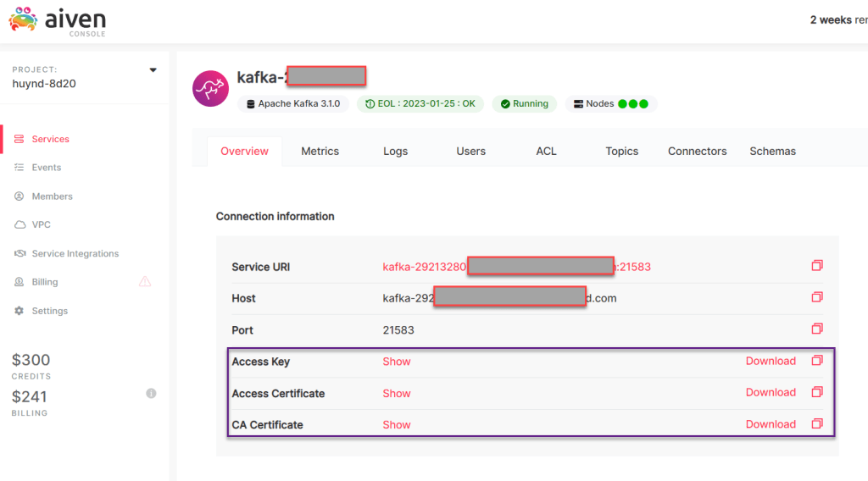868x481 pixels.
Task: Download the CA Certificate
Action: click(x=771, y=424)
